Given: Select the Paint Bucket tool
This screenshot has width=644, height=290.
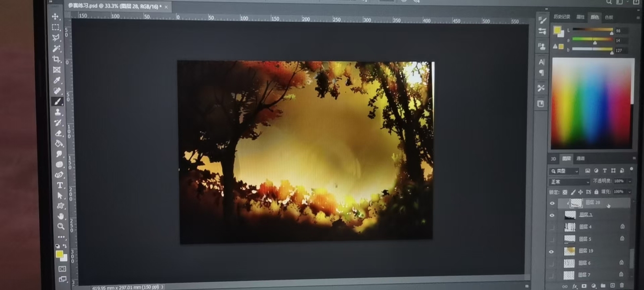Looking at the screenshot, I should (59, 144).
